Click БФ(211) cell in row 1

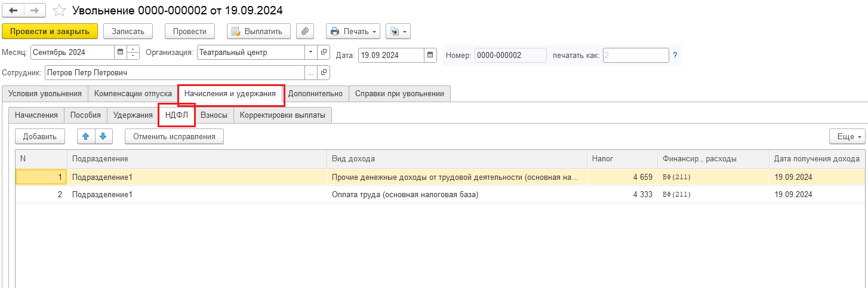click(x=713, y=177)
